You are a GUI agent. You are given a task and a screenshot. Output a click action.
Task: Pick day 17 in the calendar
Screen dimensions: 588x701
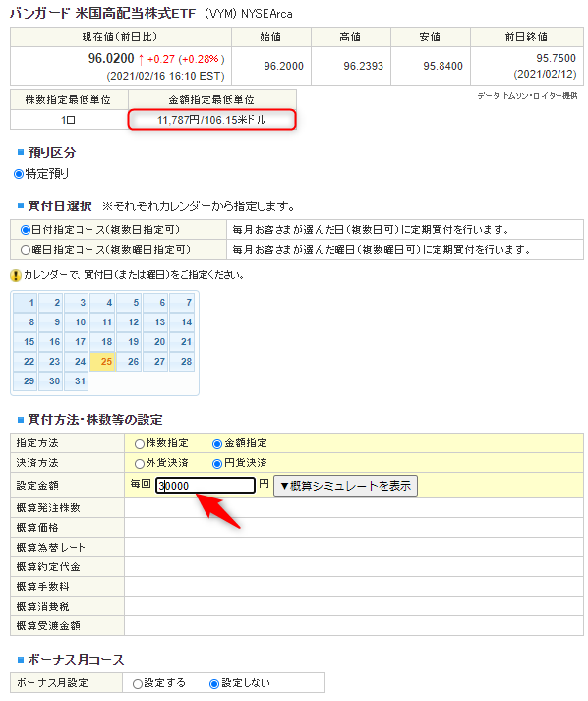[77, 342]
